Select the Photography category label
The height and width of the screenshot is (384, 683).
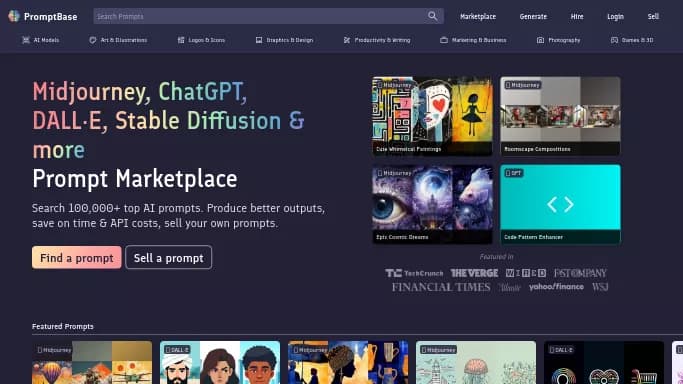click(564, 40)
